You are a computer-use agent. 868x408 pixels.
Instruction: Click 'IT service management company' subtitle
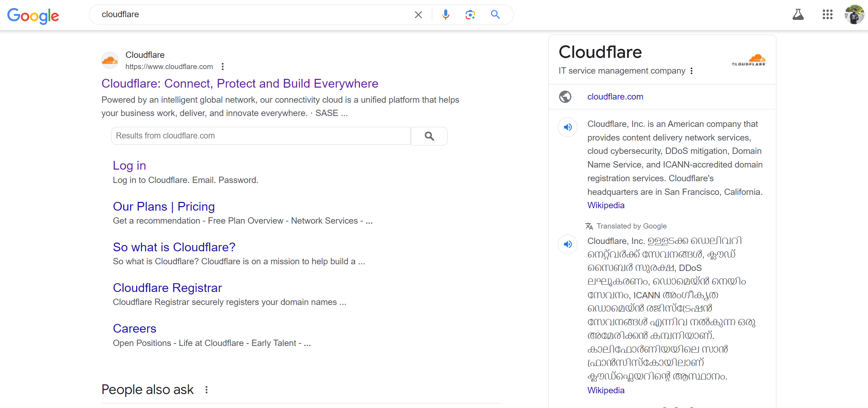pos(622,71)
